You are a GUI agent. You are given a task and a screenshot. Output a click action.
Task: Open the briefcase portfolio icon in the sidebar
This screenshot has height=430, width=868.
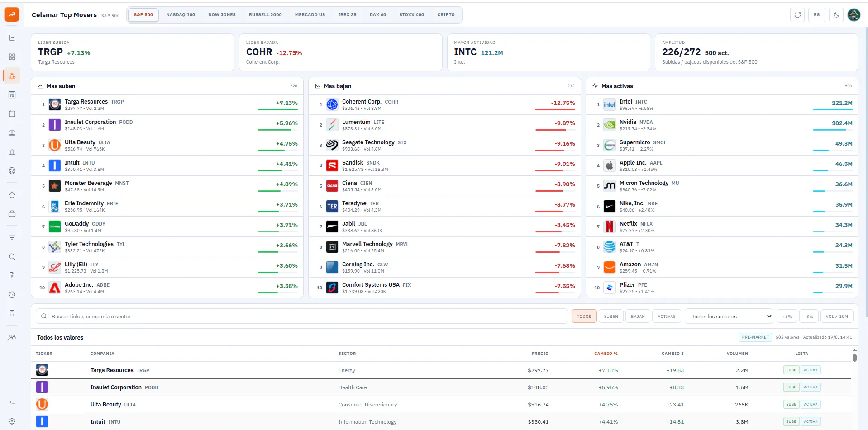12,214
